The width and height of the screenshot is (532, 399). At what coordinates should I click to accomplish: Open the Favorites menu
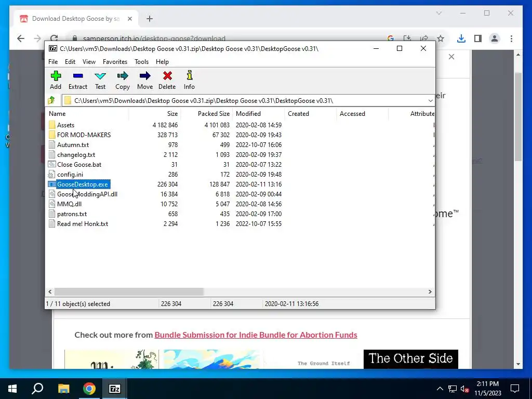tap(115, 62)
